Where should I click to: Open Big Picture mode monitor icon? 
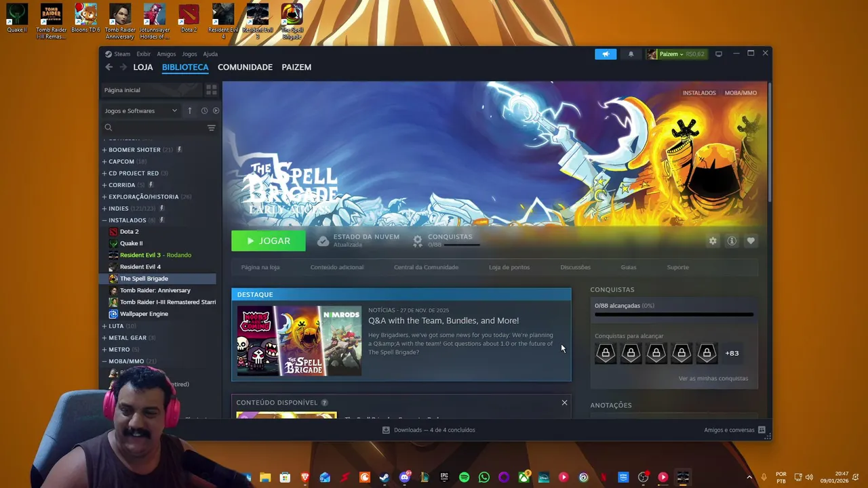click(x=719, y=54)
